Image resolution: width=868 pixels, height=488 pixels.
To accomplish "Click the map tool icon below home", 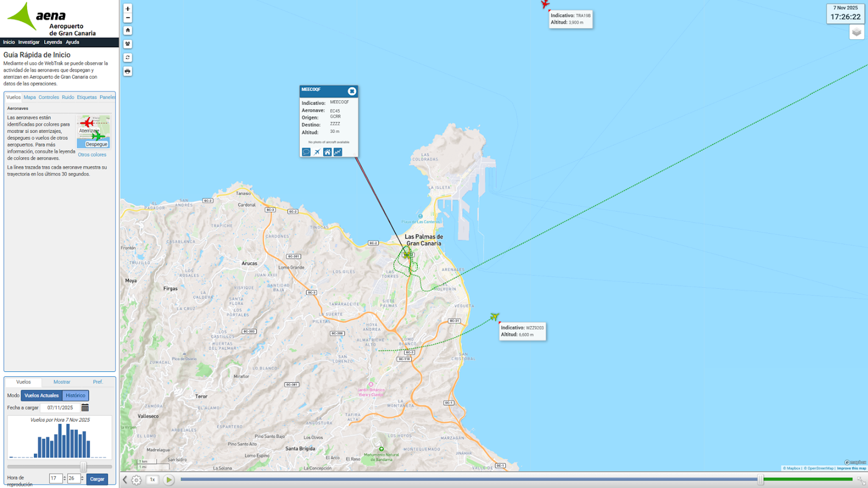I will [127, 44].
